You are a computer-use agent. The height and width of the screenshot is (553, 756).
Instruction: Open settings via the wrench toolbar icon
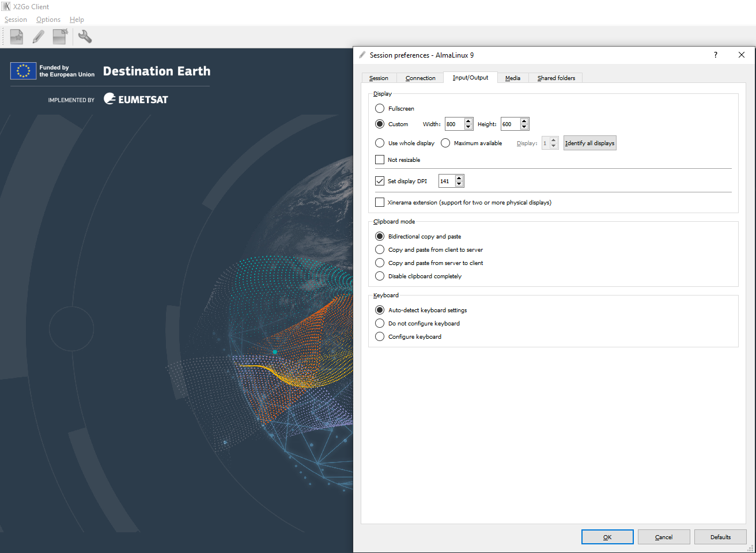click(x=85, y=37)
